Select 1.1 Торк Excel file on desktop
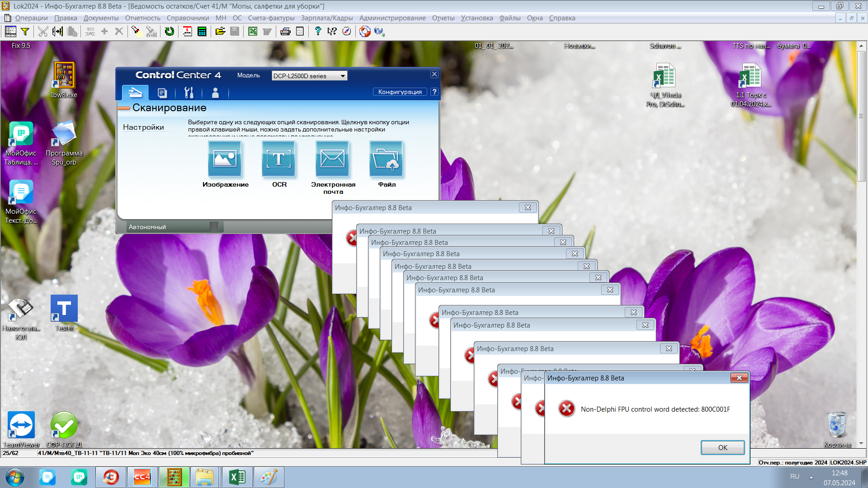 [x=751, y=85]
